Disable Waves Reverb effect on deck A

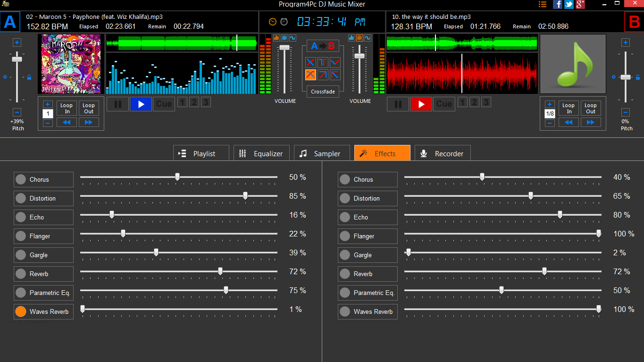(x=43, y=311)
